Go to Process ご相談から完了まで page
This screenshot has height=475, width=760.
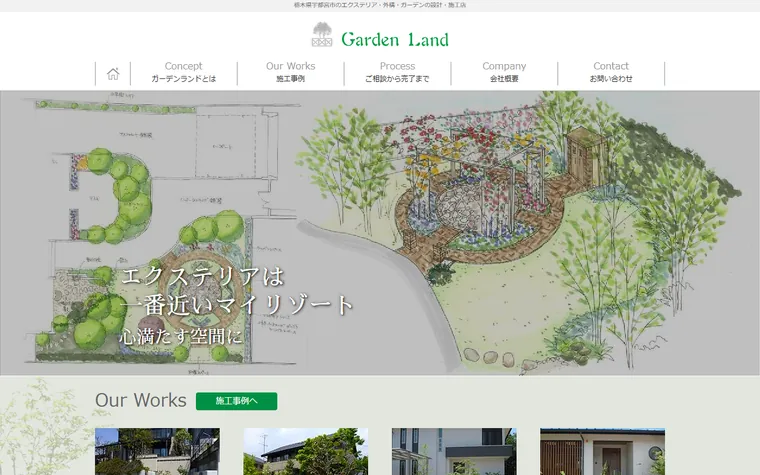pos(397,72)
